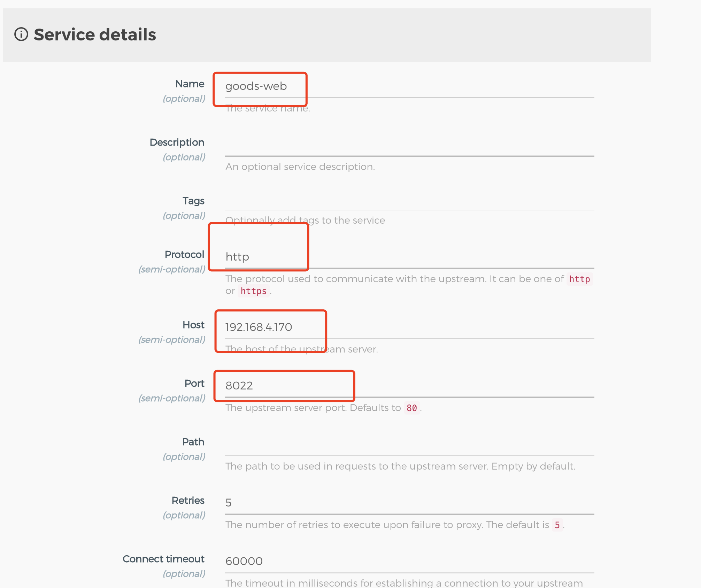
Task: Click the Connect timeout field showing 60000
Action: click(409, 562)
